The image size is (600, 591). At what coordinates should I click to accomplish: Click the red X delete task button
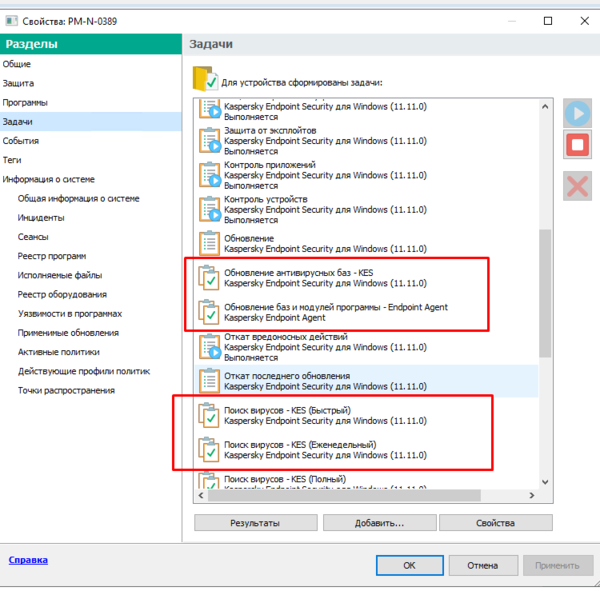point(577,186)
